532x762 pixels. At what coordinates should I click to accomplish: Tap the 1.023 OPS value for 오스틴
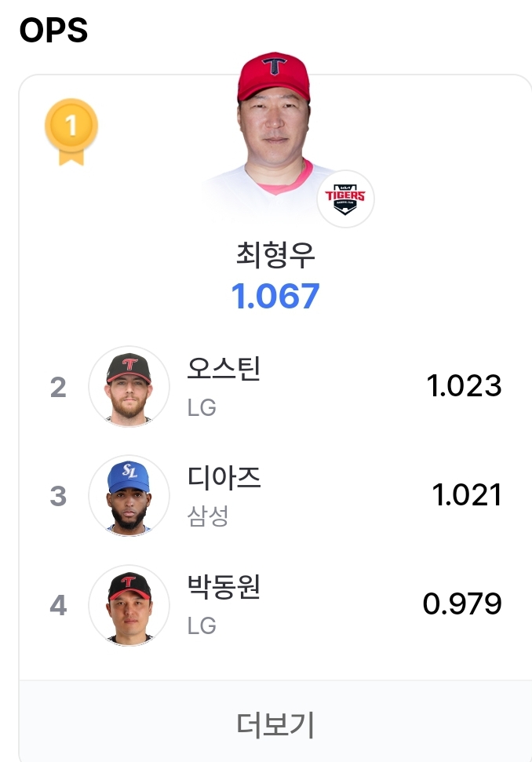click(464, 386)
